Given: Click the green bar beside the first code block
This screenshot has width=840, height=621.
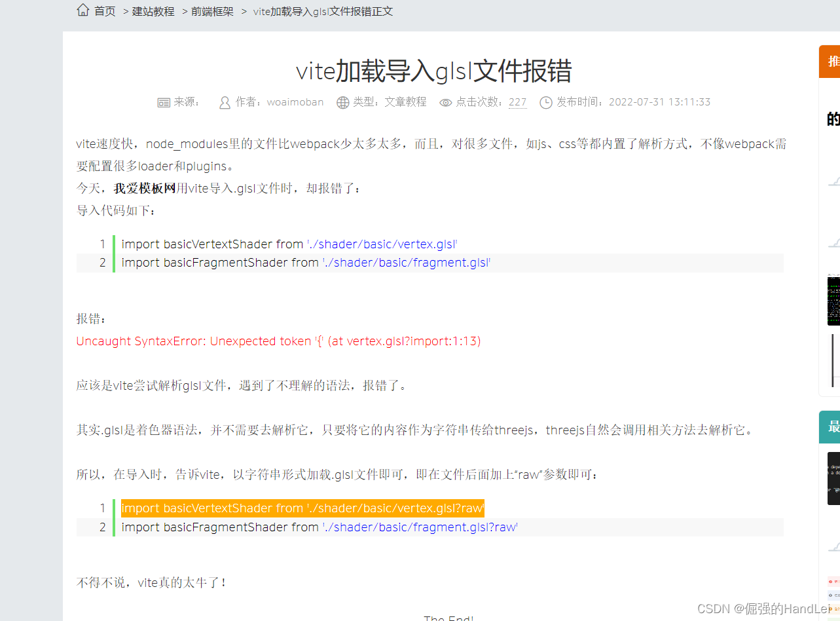Looking at the screenshot, I should (x=115, y=254).
